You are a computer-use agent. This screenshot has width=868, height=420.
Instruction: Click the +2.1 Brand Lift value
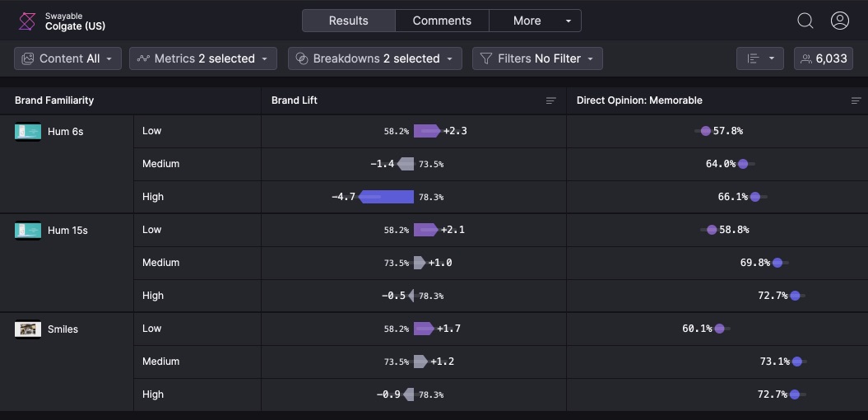click(453, 230)
